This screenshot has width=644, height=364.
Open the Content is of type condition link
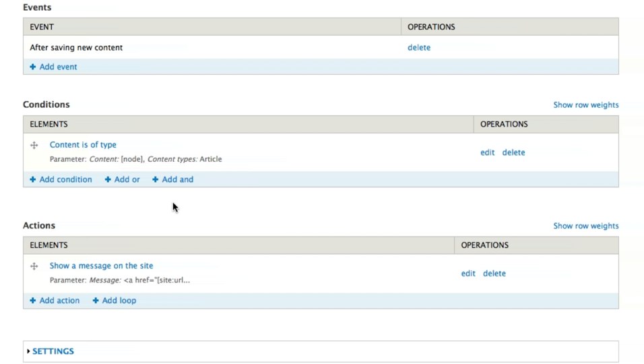pos(83,145)
